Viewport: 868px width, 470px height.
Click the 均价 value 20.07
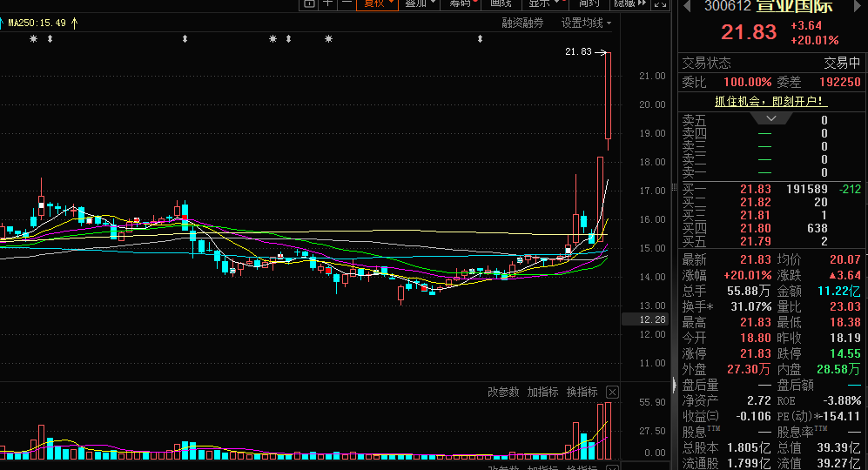tap(844, 259)
